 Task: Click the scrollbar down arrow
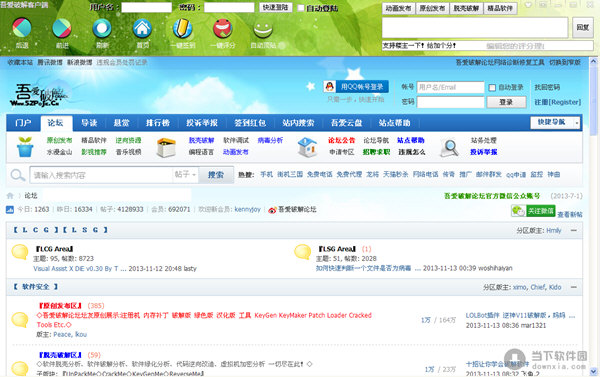click(x=593, y=371)
